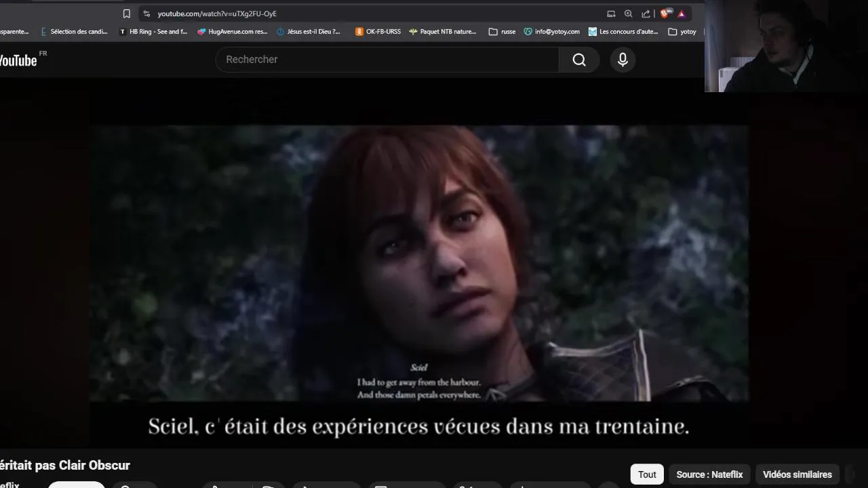Expand the 'yotoy' bookmarks folder
Image resolution: width=868 pixels, height=488 pixels.
coord(682,31)
